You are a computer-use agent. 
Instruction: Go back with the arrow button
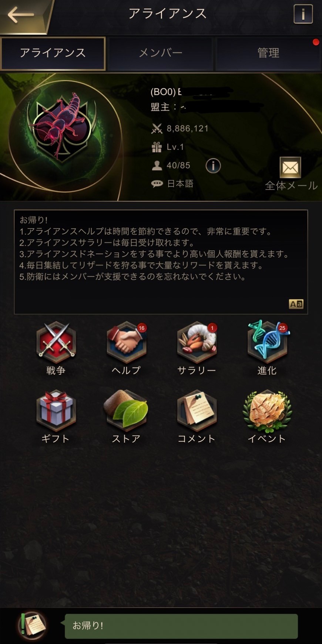click(21, 15)
